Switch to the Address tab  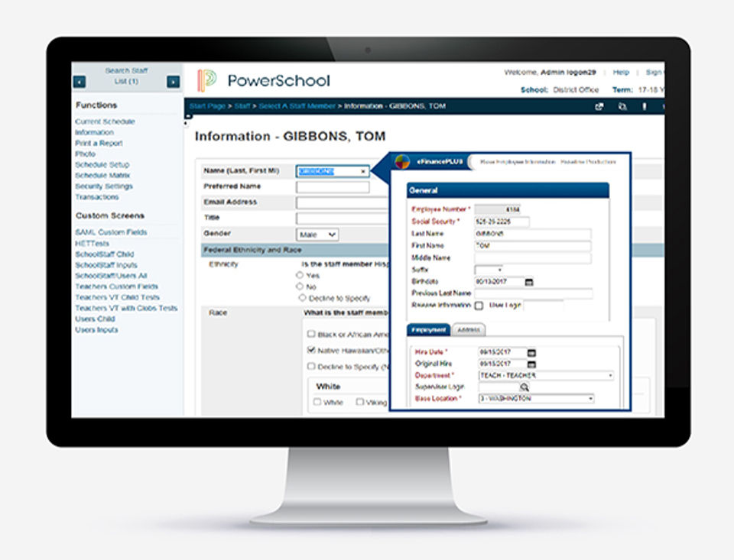pos(469,330)
